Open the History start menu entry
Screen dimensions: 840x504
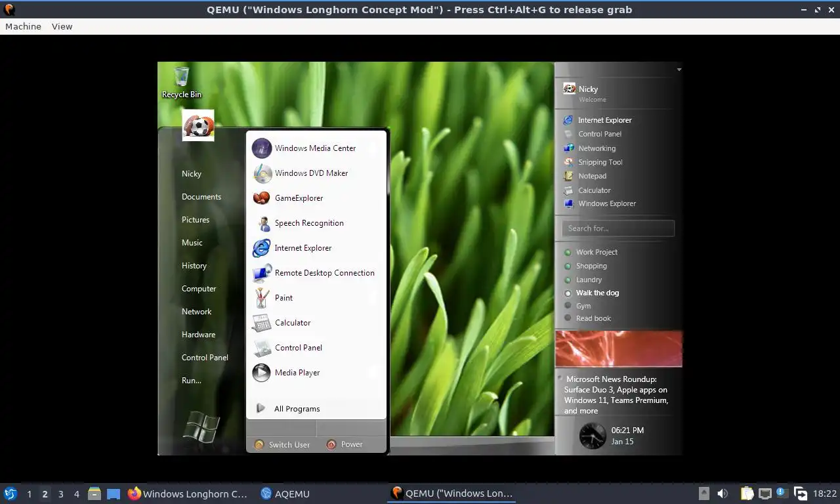pyautogui.click(x=194, y=266)
